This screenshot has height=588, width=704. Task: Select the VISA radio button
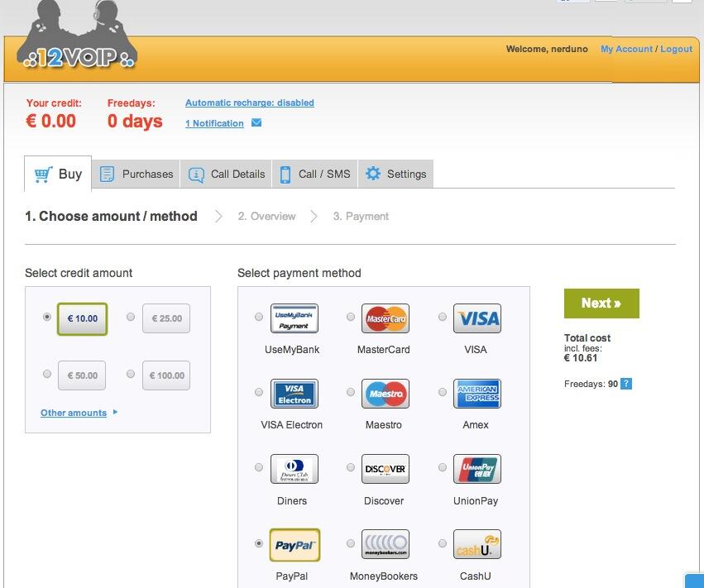(443, 317)
